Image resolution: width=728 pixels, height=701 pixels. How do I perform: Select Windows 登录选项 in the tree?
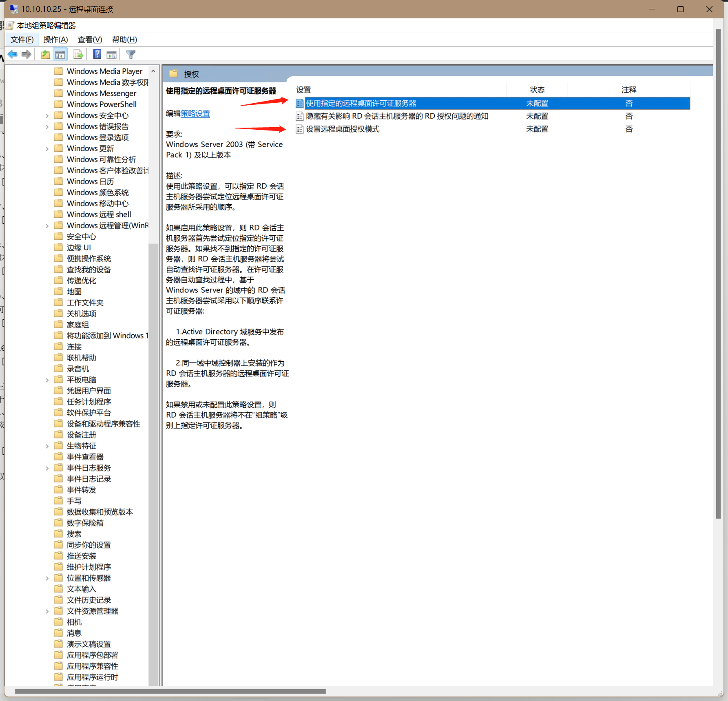click(98, 137)
